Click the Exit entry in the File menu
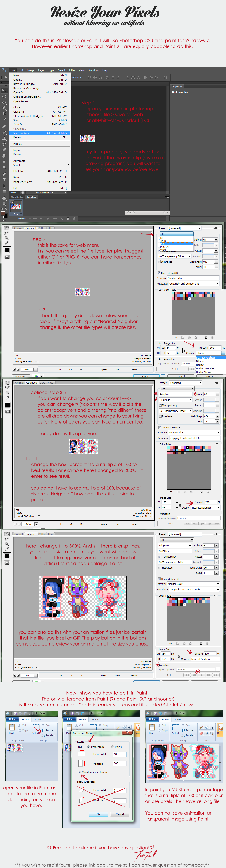Screen dimensions: 226x868 pyautogui.click(x=40, y=188)
